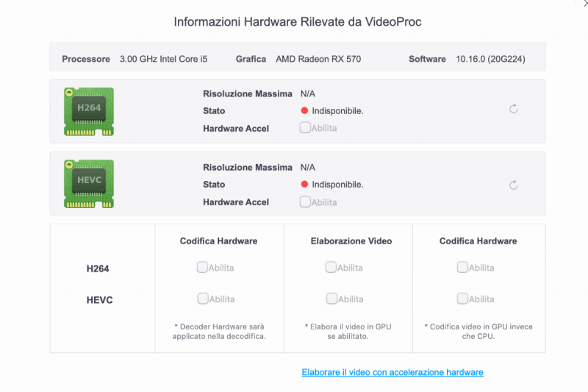Click the 'Software' label

(427, 59)
